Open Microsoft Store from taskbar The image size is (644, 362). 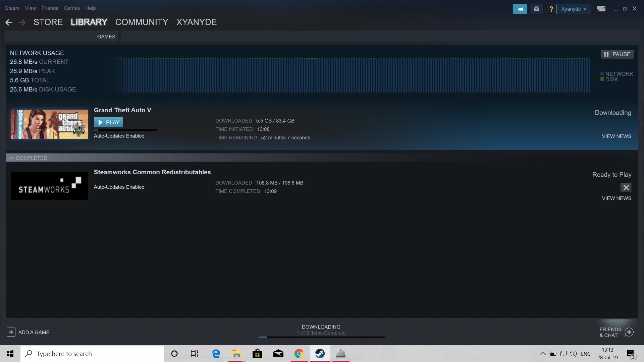[x=257, y=354]
